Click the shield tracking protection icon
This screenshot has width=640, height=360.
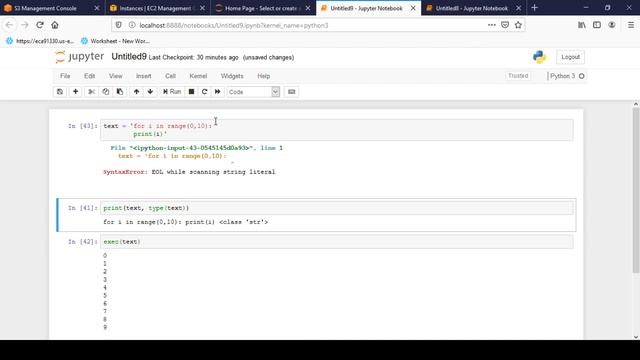click(x=118, y=25)
